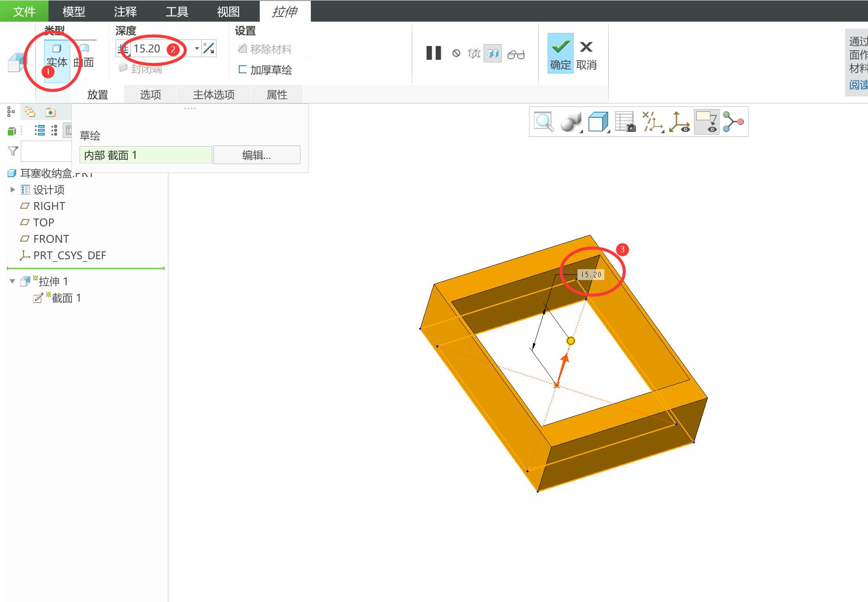Viewport: 868px width, 602px height.
Task: Click the glasses verify-preview icon
Action: [x=516, y=54]
